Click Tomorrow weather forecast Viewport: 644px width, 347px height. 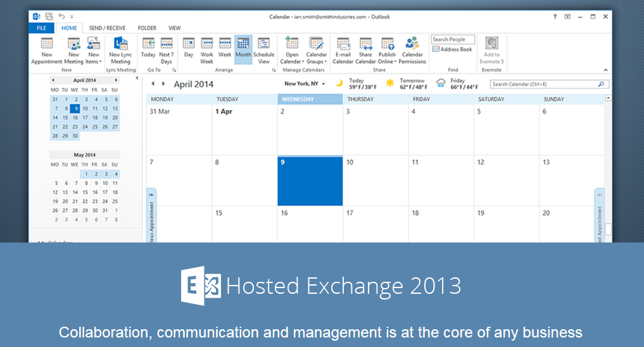click(x=407, y=84)
